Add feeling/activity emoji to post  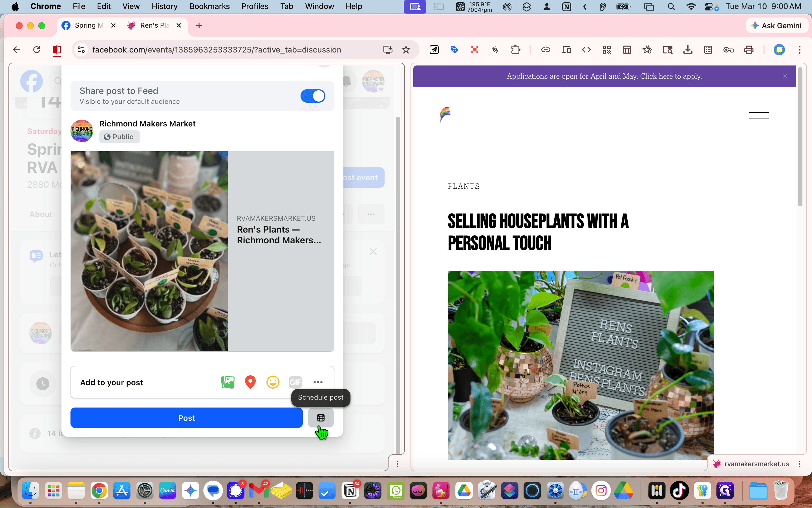click(x=273, y=382)
